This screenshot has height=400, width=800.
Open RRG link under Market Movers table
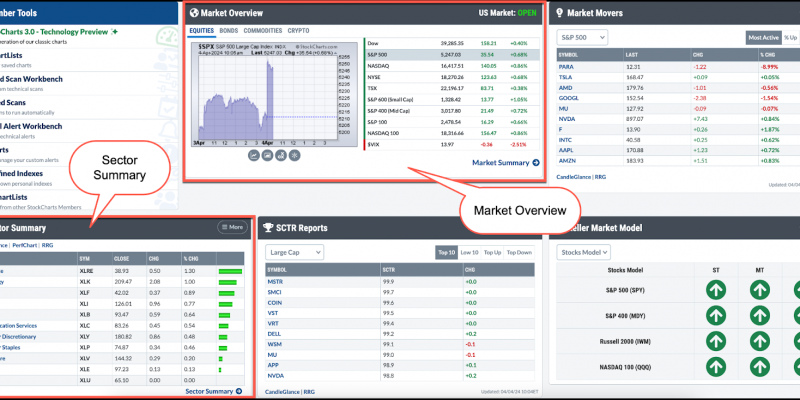[601, 177]
